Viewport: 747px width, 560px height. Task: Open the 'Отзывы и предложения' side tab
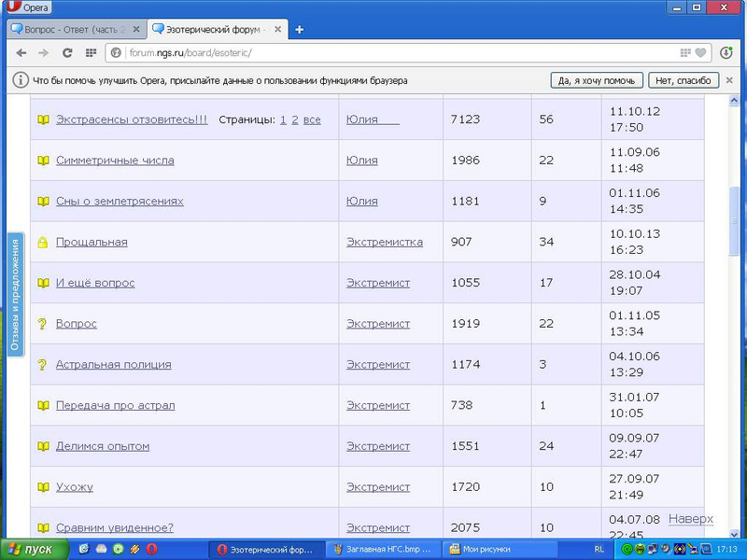pos(15,295)
